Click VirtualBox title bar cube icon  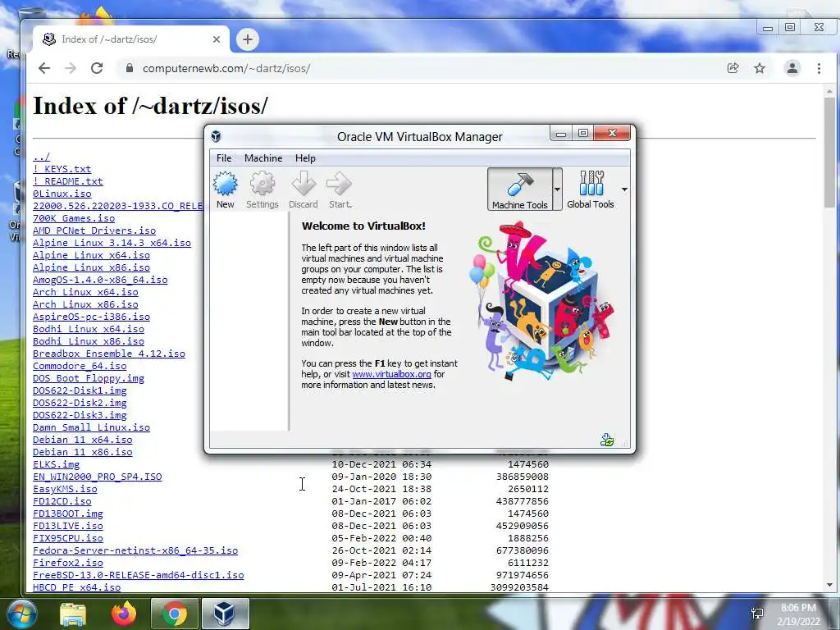point(216,136)
